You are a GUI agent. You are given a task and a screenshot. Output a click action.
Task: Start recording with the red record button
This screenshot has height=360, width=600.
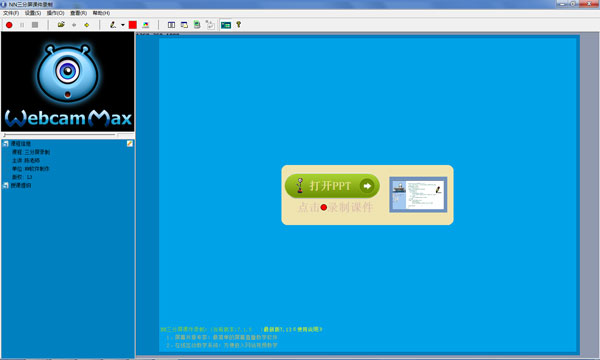coord(9,25)
